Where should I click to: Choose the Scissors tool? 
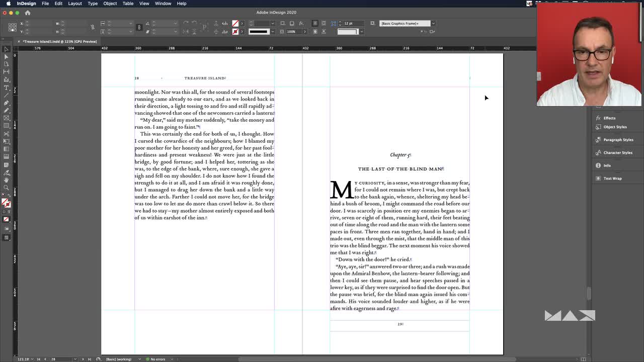[6, 134]
